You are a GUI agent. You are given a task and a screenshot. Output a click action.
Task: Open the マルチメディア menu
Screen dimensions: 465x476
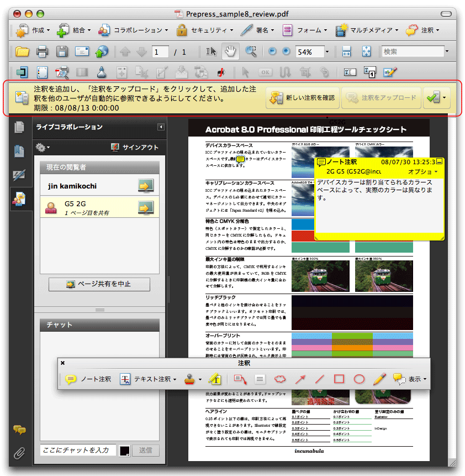pos(367,30)
